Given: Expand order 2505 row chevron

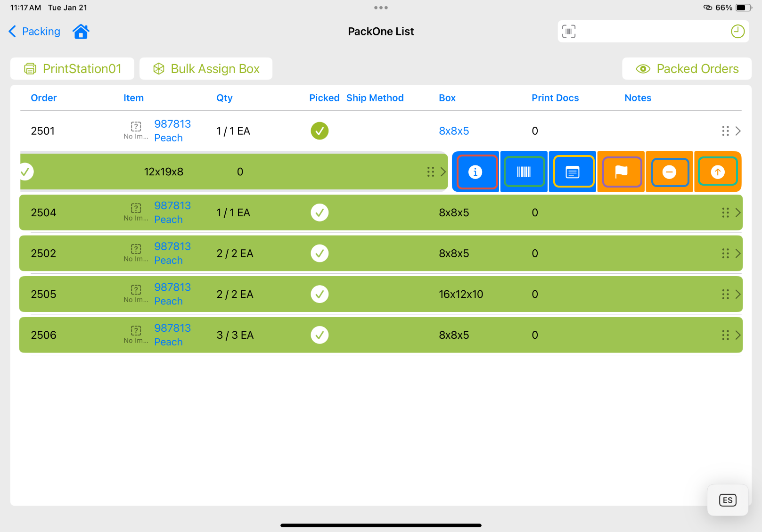Looking at the screenshot, I should [x=738, y=295].
